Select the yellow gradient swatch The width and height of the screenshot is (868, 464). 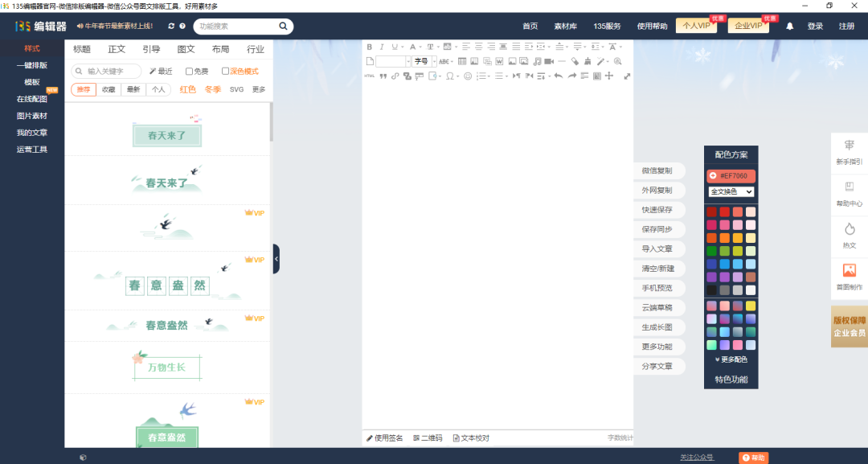tap(750, 306)
